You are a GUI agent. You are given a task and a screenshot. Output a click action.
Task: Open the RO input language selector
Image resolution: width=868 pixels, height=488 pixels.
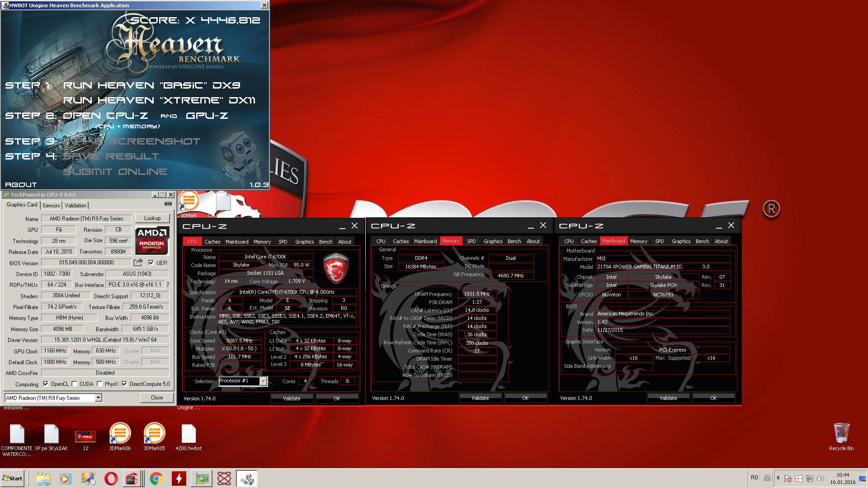pyautogui.click(x=754, y=478)
